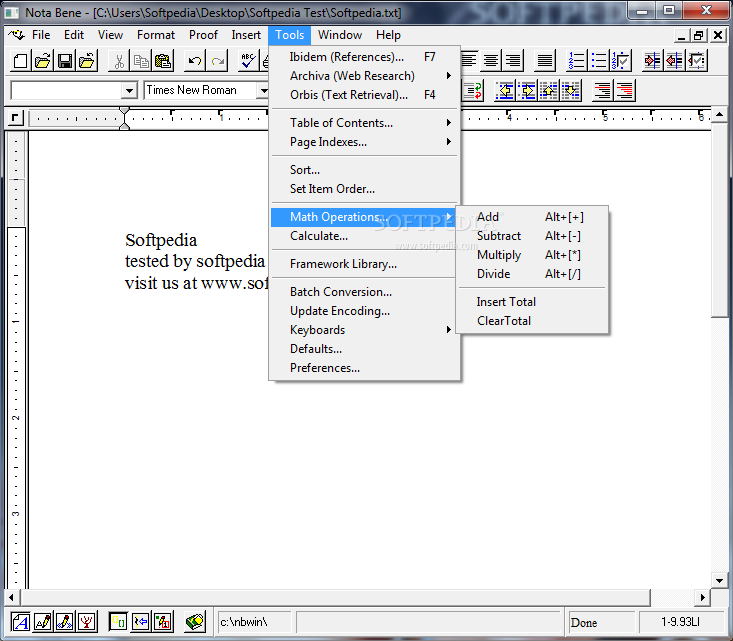This screenshot has height=641, width=733.
Task: Click the vertical scrollbar up arrow
Action: (719, 114)
